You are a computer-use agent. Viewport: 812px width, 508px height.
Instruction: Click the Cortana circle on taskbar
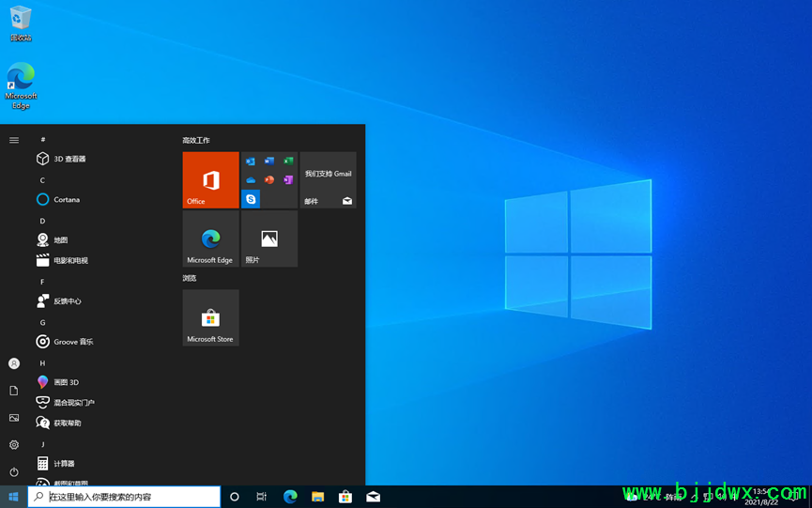pos(234,497)
